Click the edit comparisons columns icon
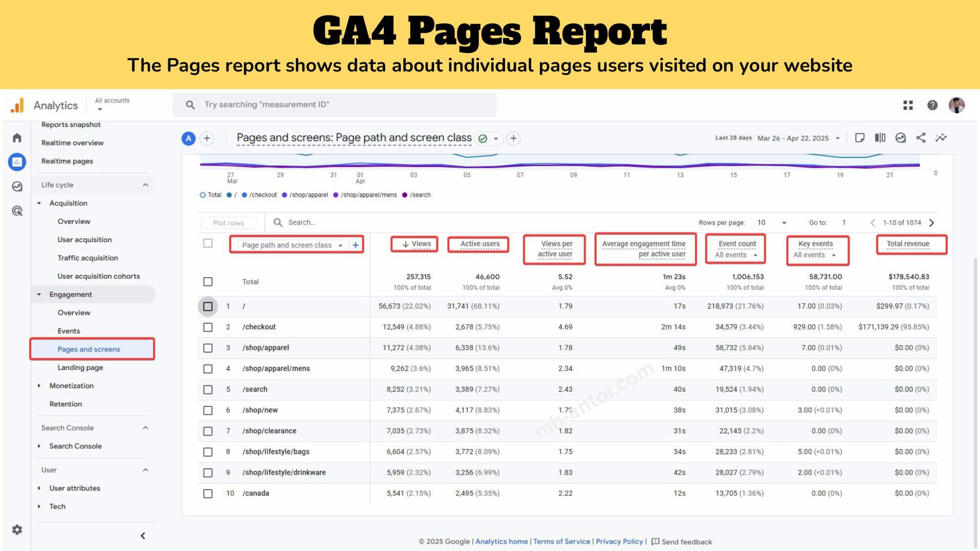Screen dimensions: 980x551 coord(880,138)
